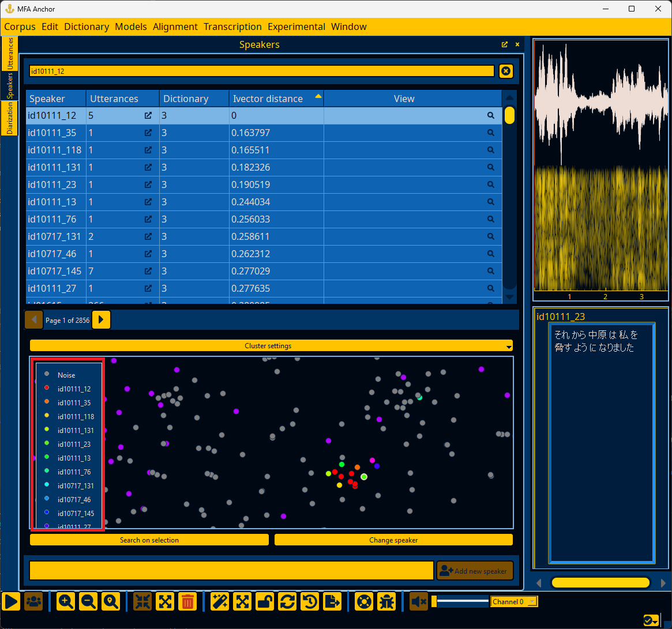This screenshot has width=672, height=629.
Task: Click the export file arrow icon
Action: coord(332,601)
